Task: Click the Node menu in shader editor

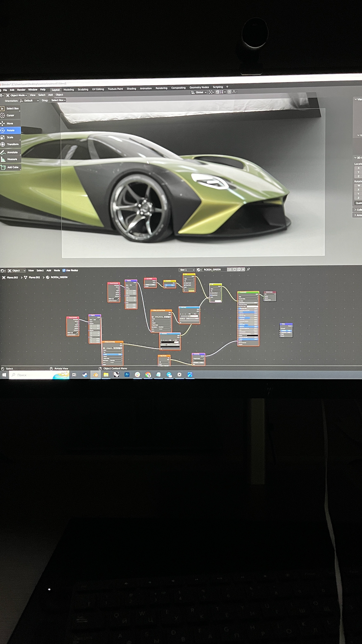Action: [57, 270]
